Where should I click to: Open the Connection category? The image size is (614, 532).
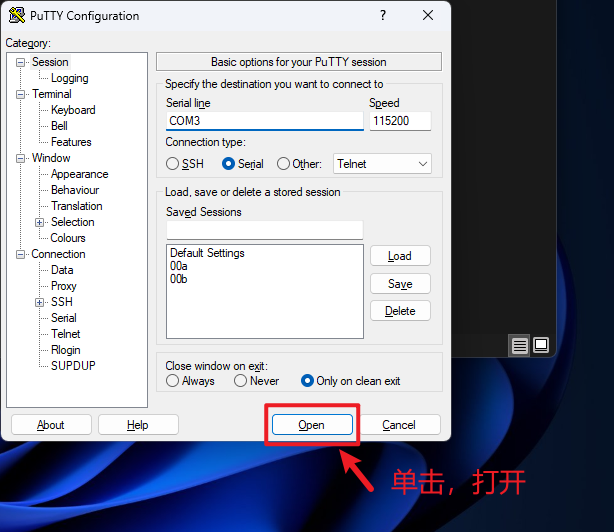[58, 254]
